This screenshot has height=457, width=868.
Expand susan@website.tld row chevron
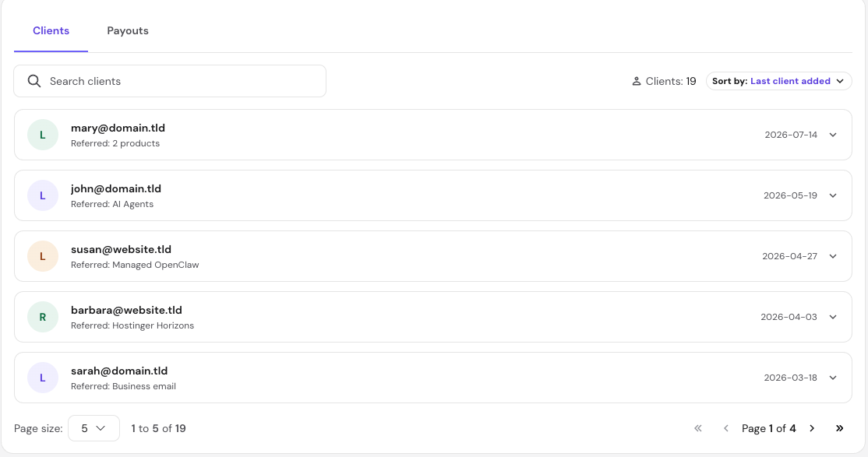tap(833, 257)
